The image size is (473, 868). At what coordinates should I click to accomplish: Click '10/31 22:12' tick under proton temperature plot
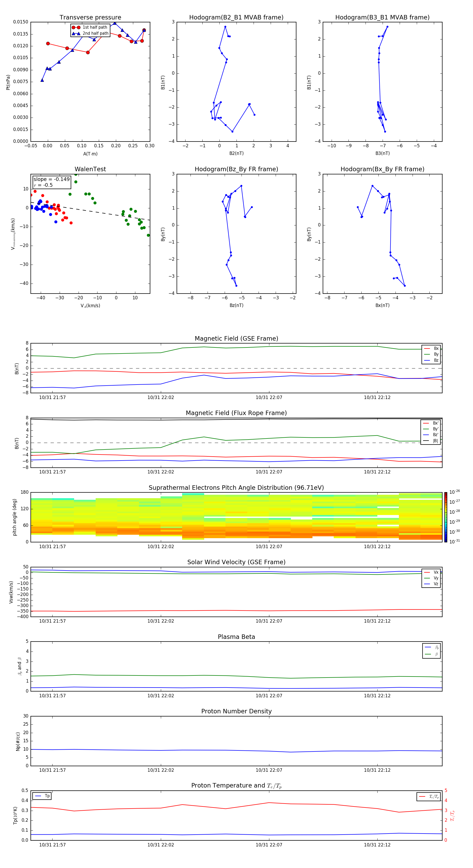(x=377, y=845)
